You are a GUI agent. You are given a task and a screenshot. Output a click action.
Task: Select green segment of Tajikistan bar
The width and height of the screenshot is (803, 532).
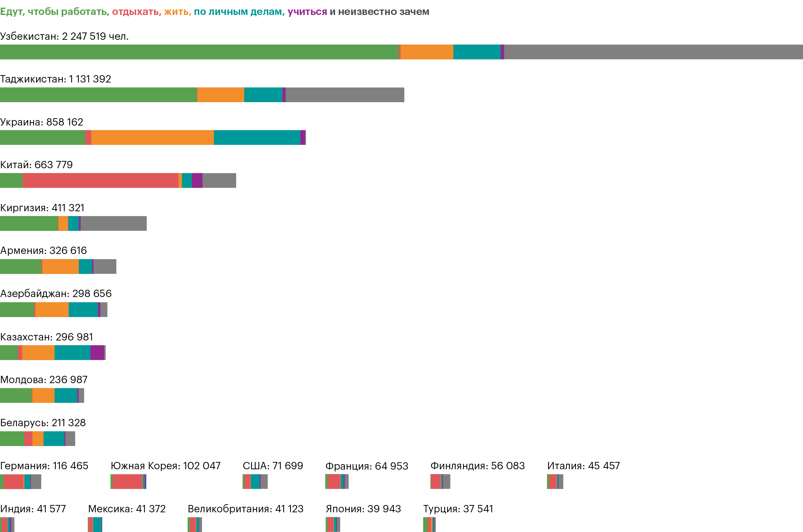[x=99, y=95]
